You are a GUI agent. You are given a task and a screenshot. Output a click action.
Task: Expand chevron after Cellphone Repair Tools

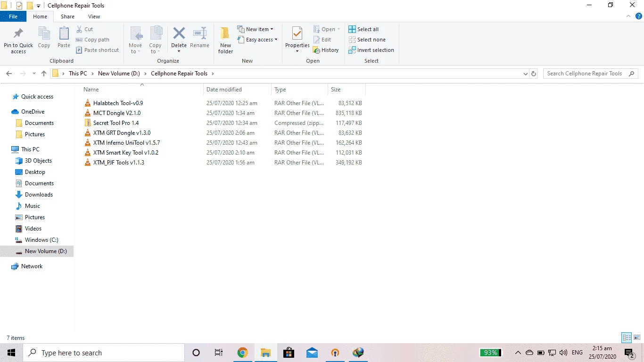pos(213,74)
